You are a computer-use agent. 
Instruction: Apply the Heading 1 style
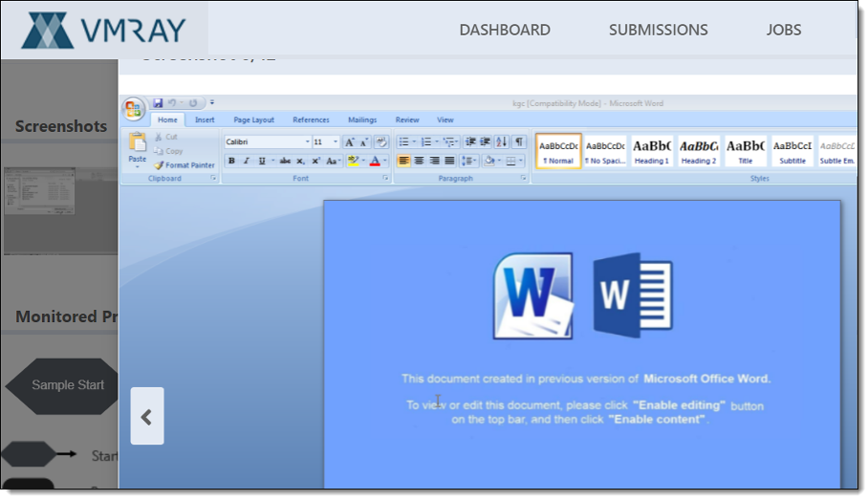click(652, 151)
